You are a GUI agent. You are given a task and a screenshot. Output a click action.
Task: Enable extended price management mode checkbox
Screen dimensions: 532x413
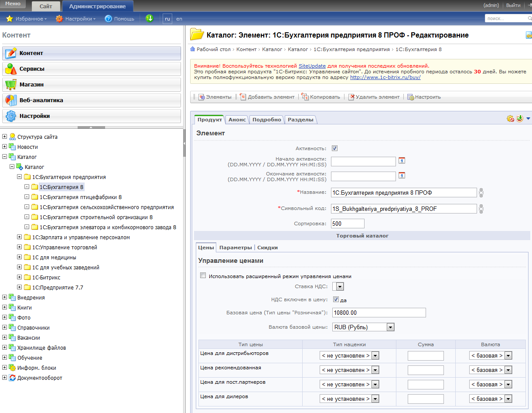(x=203, y=276)
